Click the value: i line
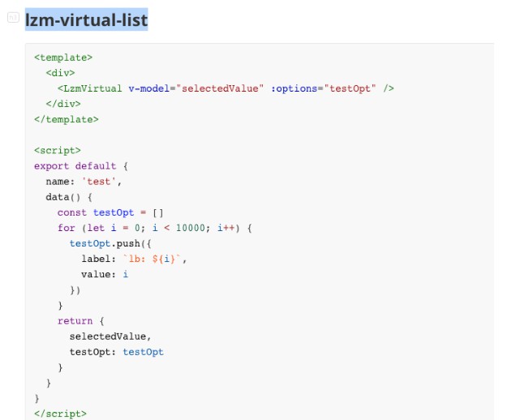The height and width of the screenshot is (420, 516). [x=104, y=274]
